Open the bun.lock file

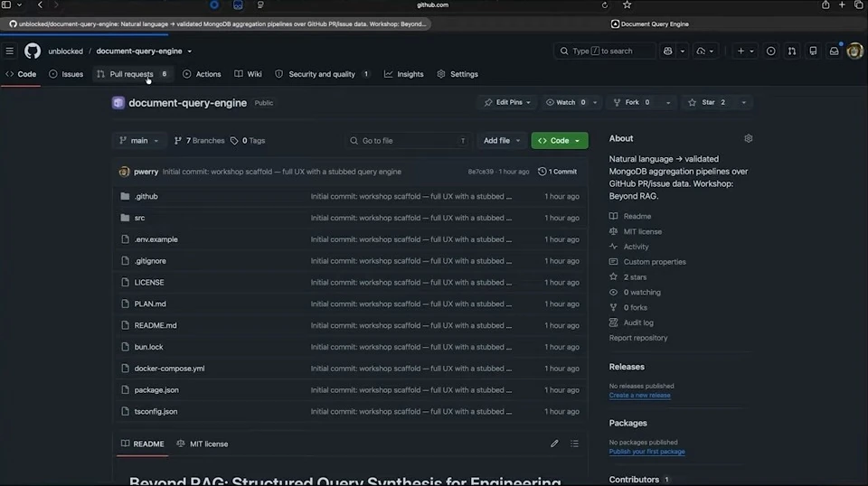pyautogui.click(x=148, y=347)
